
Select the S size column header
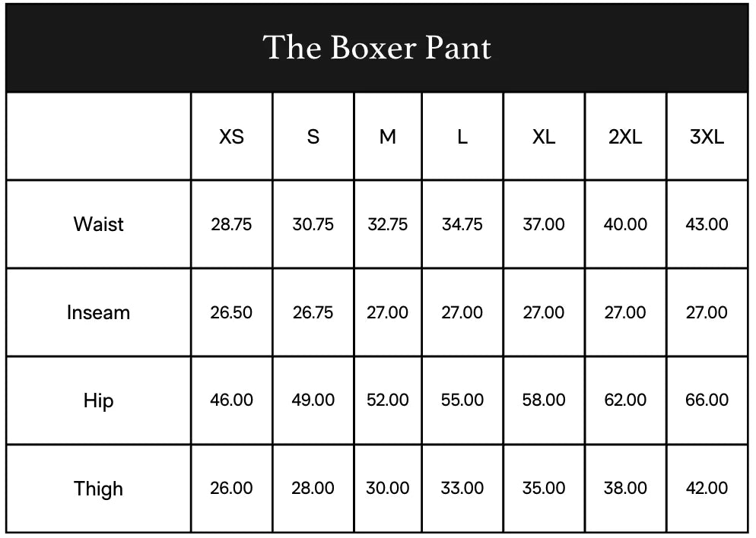click(x=313, y=137)
